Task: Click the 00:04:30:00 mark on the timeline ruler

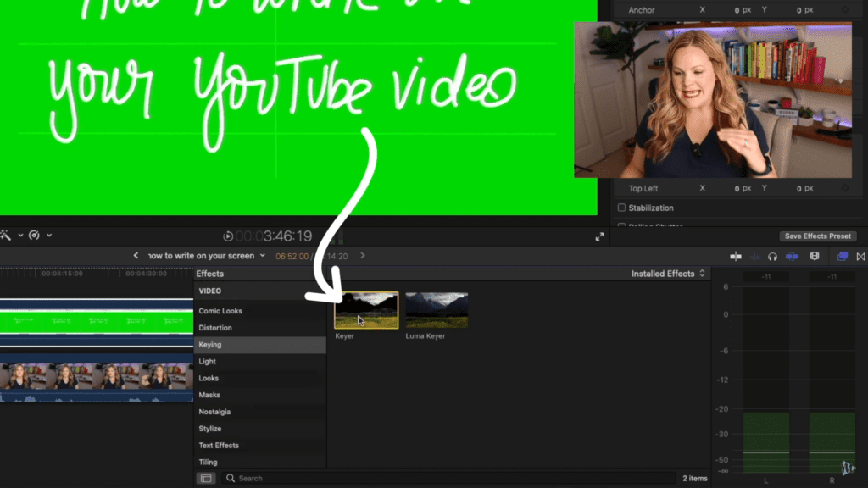Action: pyautogui.click(x=146, y=274)
